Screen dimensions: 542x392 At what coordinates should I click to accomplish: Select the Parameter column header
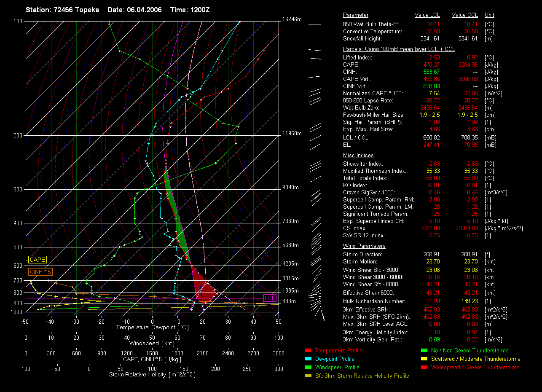tap(355, 15)
